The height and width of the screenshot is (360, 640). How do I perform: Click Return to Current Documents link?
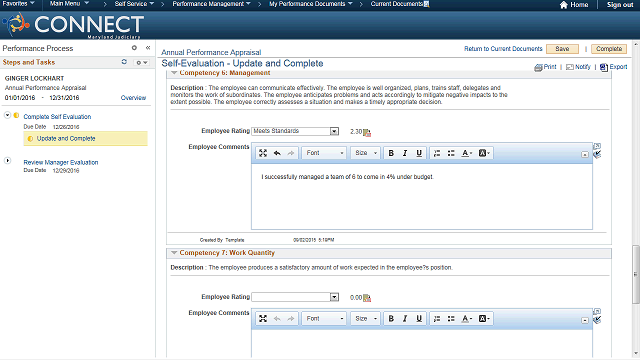coord(503,49)
